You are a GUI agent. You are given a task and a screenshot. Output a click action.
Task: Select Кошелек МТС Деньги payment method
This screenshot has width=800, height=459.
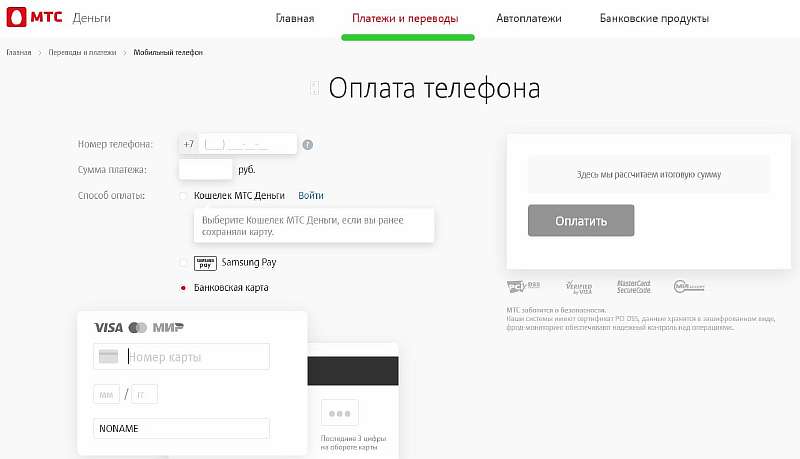[183, 196]
